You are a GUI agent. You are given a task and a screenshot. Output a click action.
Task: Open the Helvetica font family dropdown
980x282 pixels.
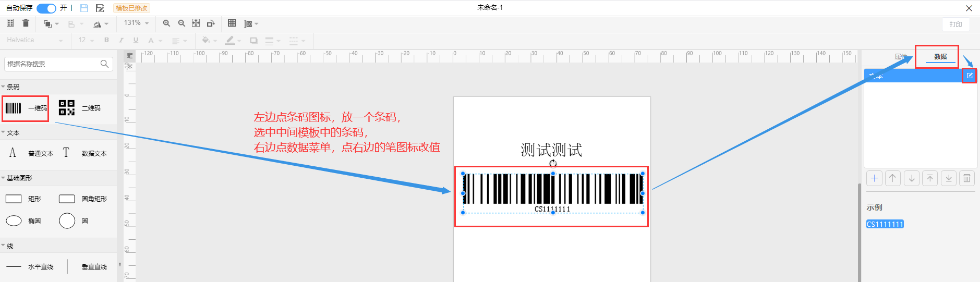click(34, 40)
